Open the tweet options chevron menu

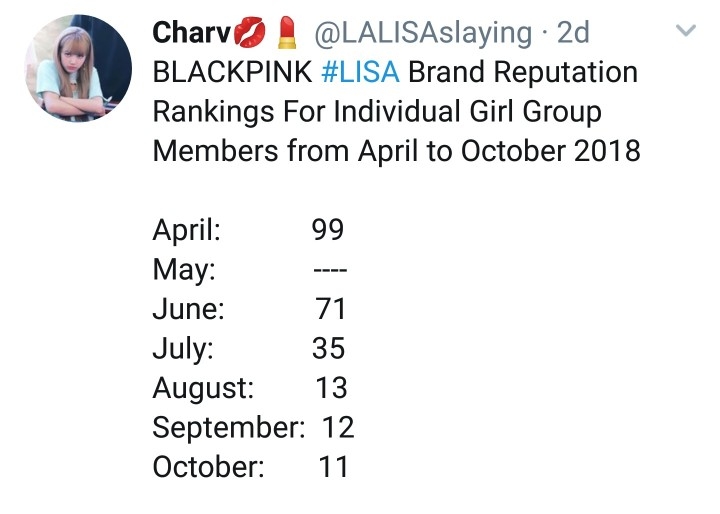pos(686,32)
